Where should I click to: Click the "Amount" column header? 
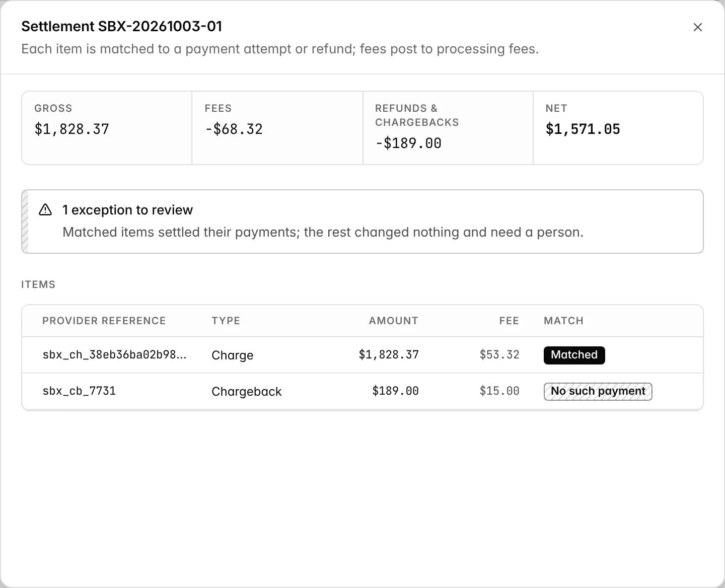[x=393, y=321]
